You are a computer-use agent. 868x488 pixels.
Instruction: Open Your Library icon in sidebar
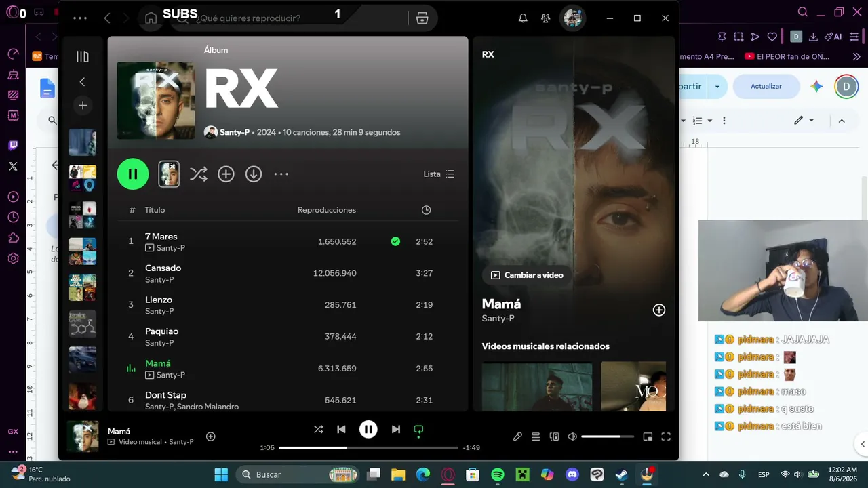83,57
